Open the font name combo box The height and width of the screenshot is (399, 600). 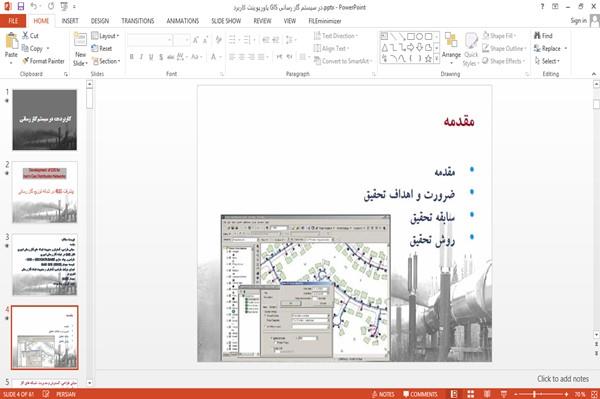coord(150,40)
